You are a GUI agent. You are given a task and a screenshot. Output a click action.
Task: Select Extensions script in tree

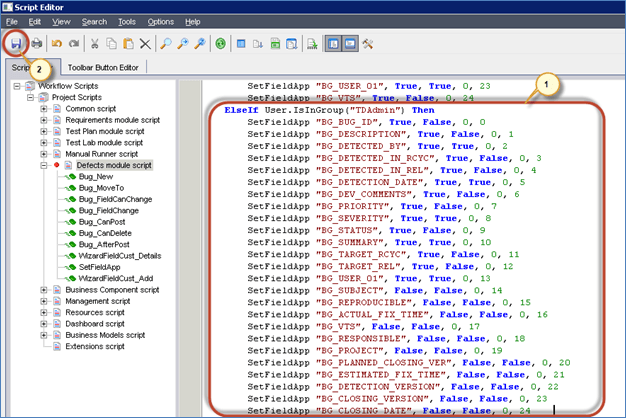[x=93, y=347]
